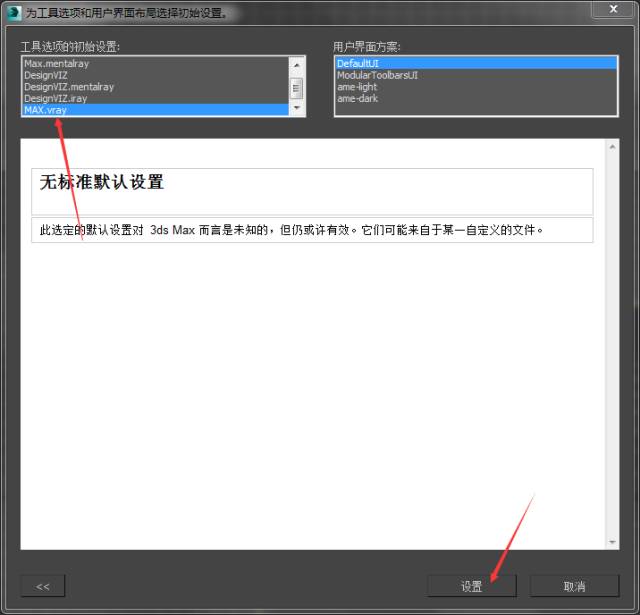
Task: Click down arrow of settings list scrollbar
Action: (297, 108)
